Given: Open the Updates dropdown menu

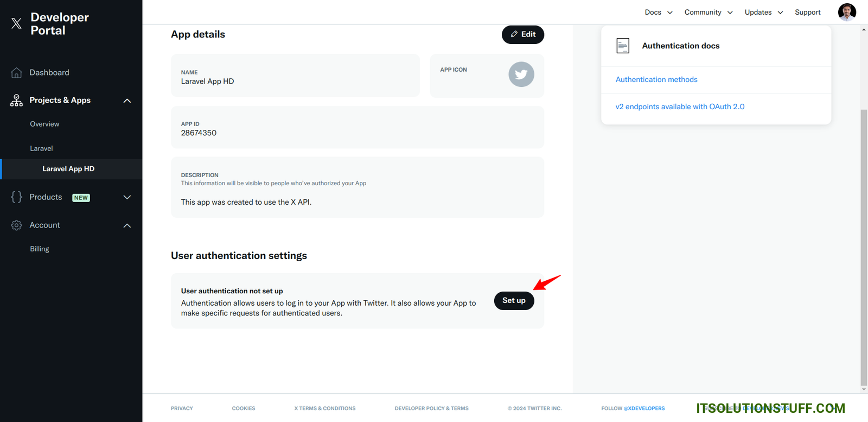Looking at the screenshot, I should pos(763,12).
